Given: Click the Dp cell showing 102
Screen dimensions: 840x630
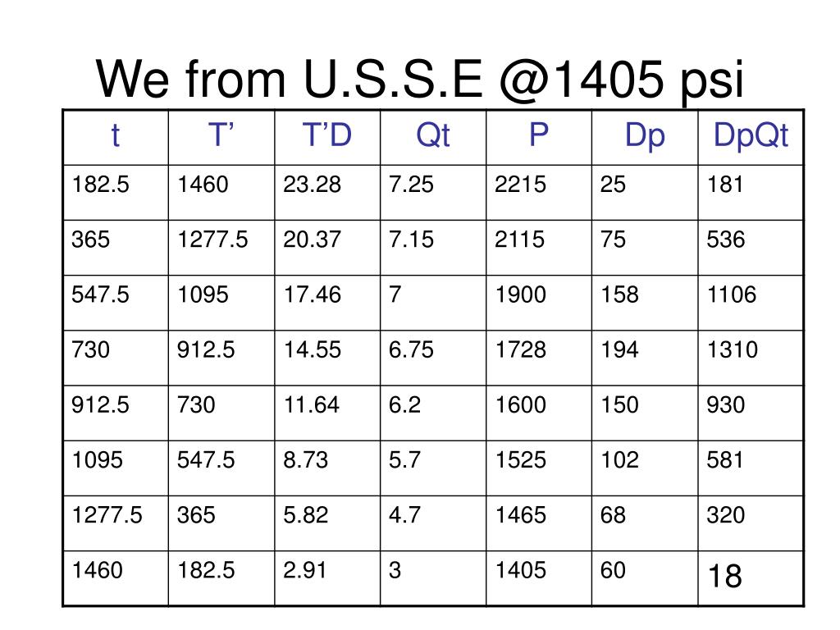Looking at the screenshot, I should tap(645, 468).
